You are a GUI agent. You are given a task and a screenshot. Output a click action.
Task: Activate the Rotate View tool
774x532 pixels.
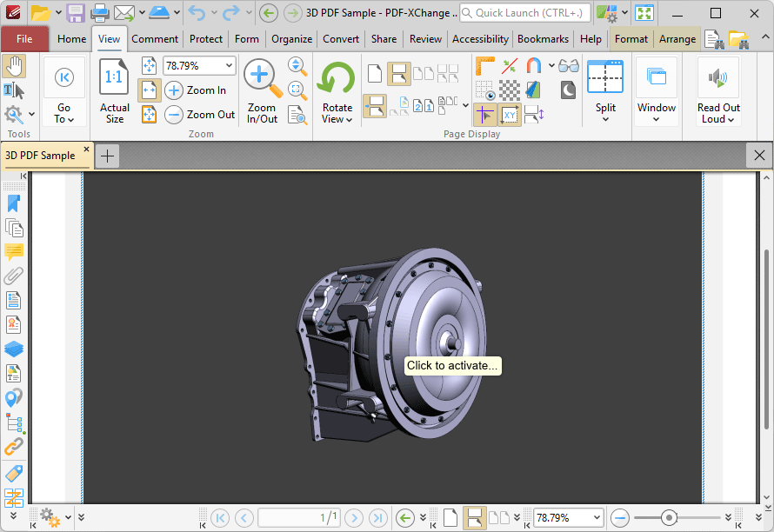click(336, 90)
